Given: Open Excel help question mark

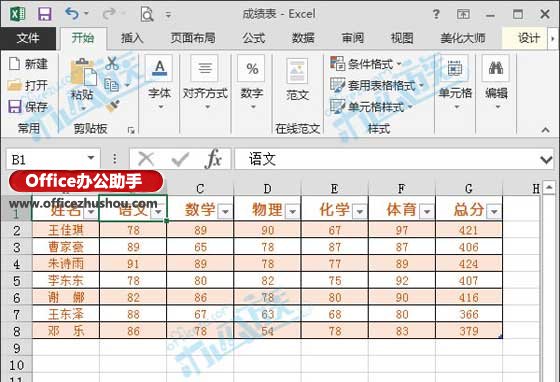Looking at the screenshot, I should click(x=436, y=14).
